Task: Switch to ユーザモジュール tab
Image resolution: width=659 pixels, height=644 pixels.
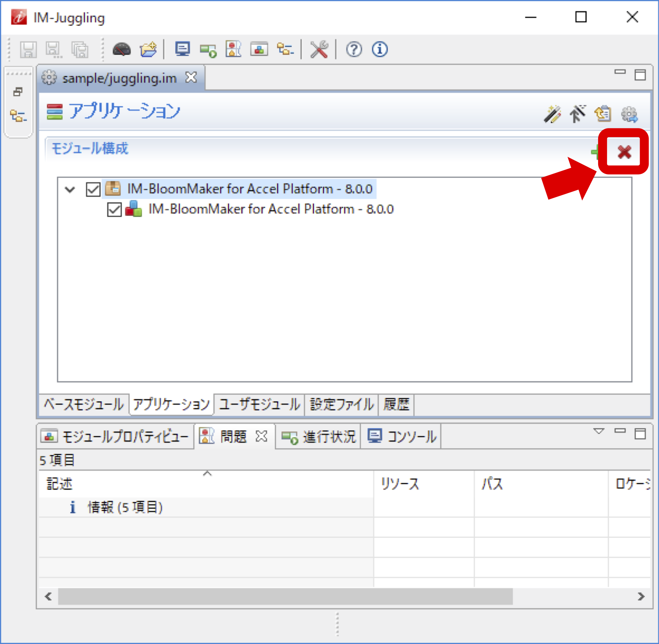Action: click(260, 405)
